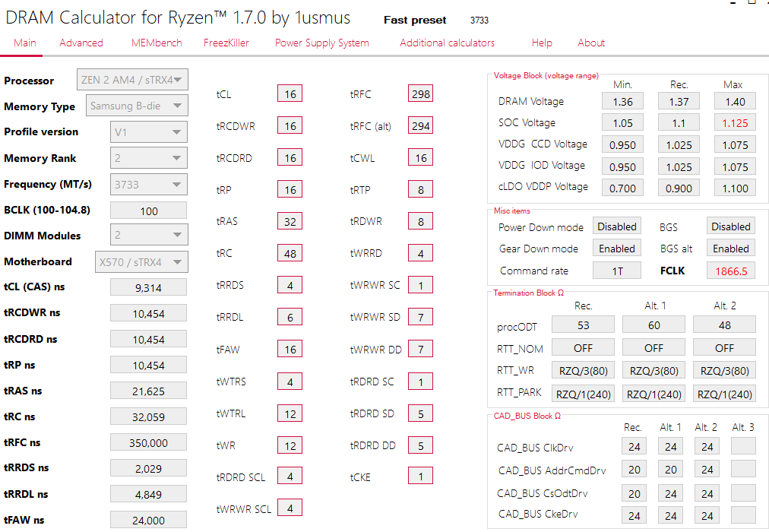The image size is (769, 532).
Task: Click the tCL (CAS) ns field
Action: tap(149, 287)
